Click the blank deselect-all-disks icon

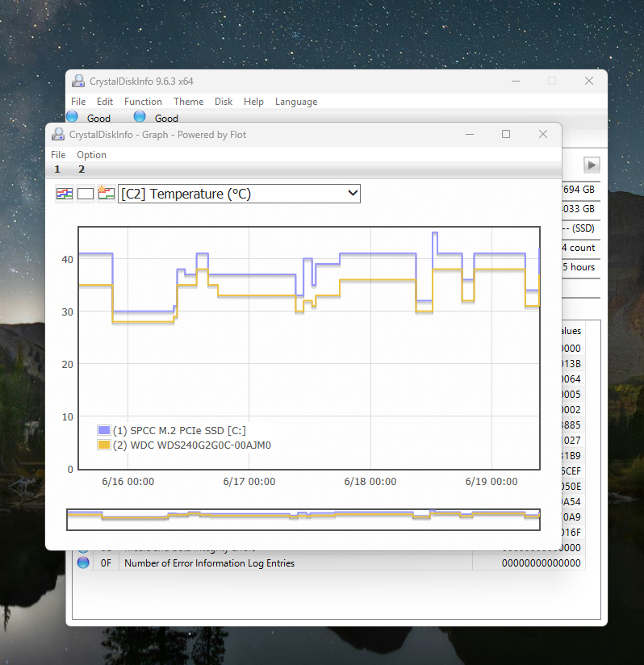tap(85, 194)
